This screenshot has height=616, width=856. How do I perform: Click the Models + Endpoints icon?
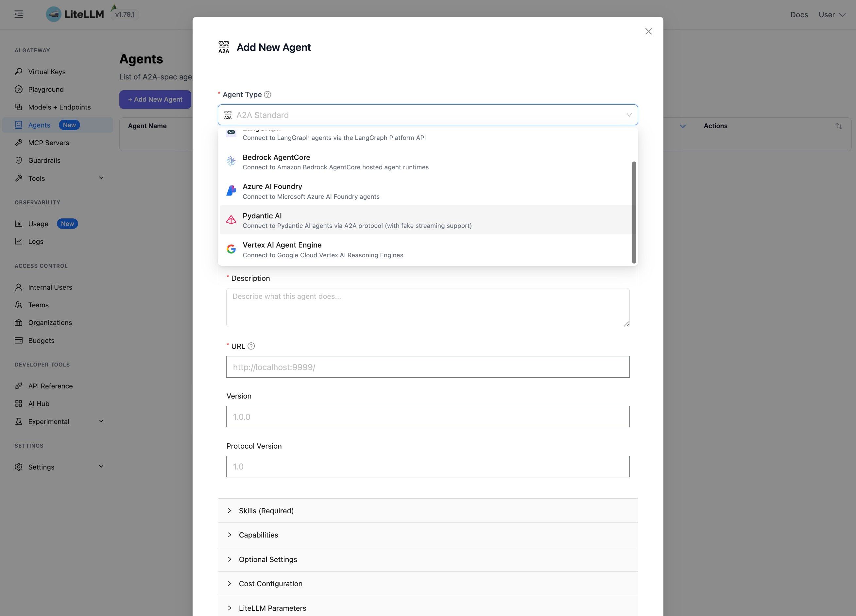pyautogui.click(x=19, y=107)
